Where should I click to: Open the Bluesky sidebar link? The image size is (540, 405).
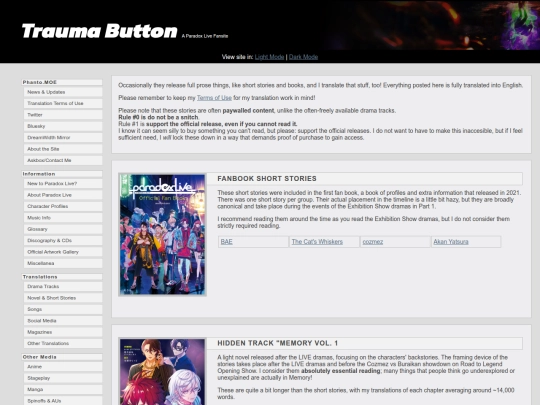click(63, 126)
